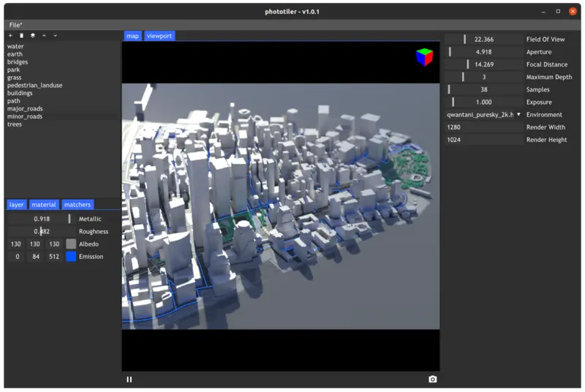Image resolution: width=585 pixels, height=392 pixels.
Task: Click the Samples slider showing 38
Action: (484, 89)
